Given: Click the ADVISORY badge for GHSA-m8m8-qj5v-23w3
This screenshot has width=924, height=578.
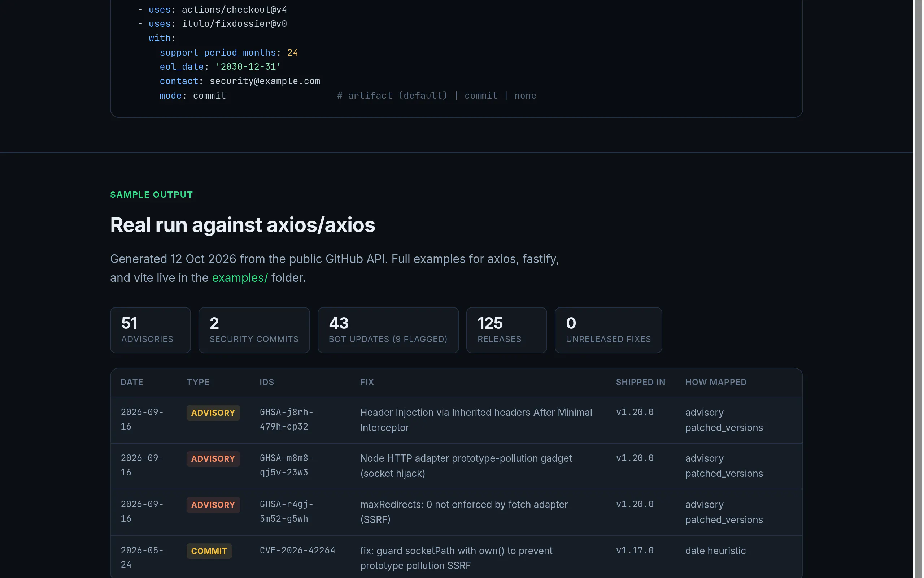Looking at the screenshot, I should (213, 459).
